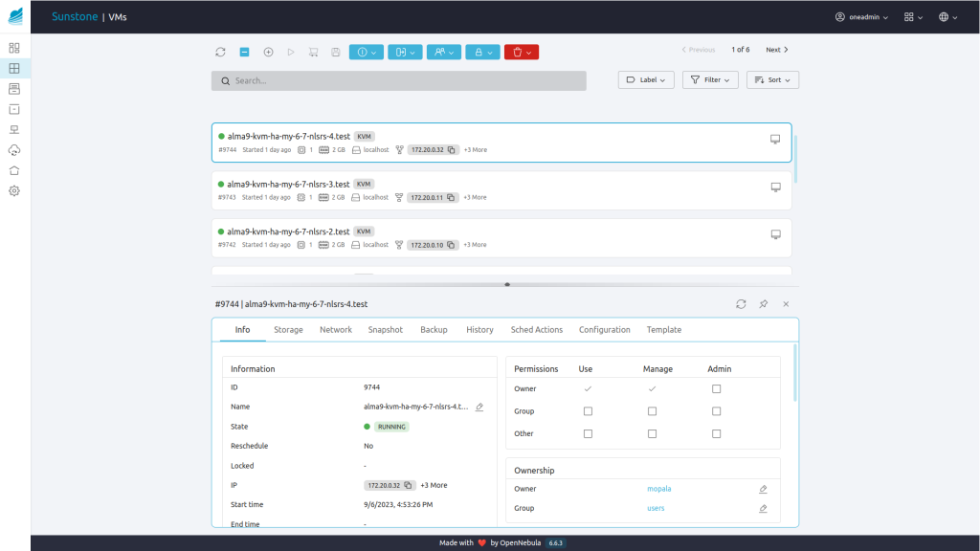980x551 pixels.
Task: Switch to the Network tab
Action: click(336, 329)
